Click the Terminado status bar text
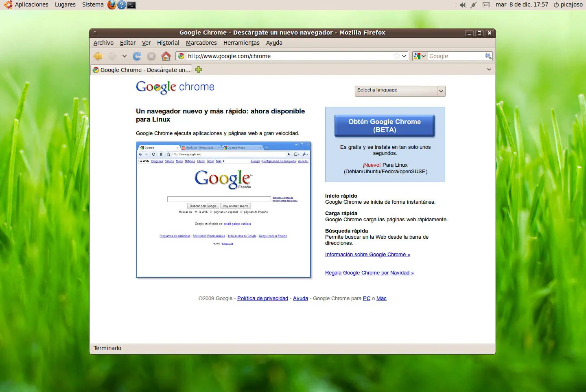This screenshot has width=586, height=392. coord(107,348)
